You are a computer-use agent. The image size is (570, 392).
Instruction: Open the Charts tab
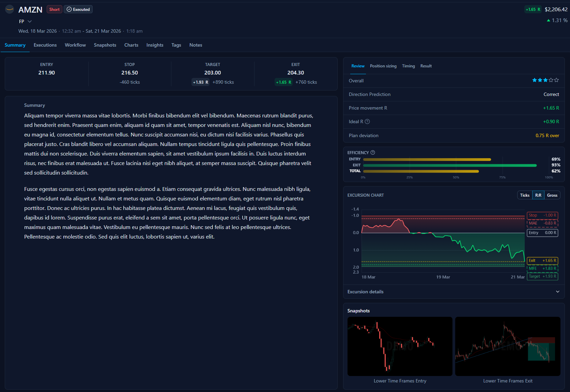(x=131, y=45)
